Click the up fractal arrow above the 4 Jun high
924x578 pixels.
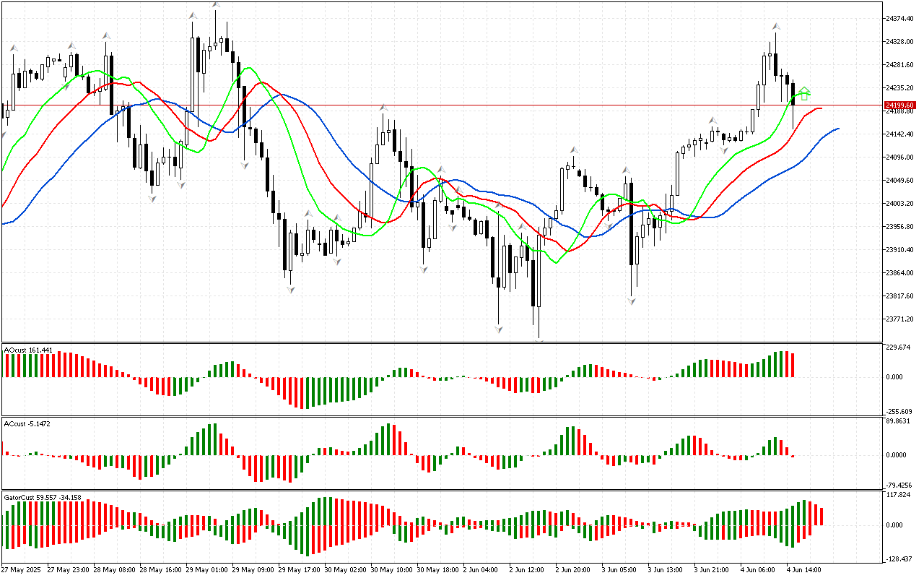point(775,26)
